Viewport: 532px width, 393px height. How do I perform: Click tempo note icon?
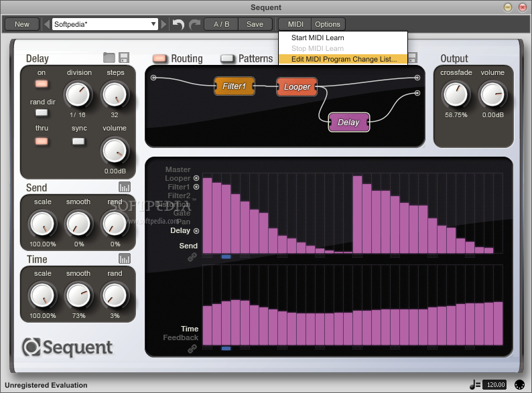[x=474, y=384]
